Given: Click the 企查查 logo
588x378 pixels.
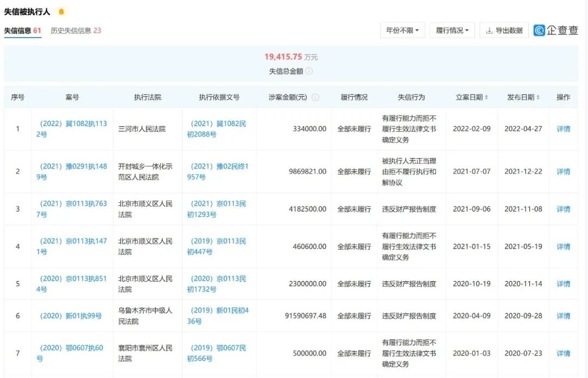Looking at the screenshot, I should coord(556,30).
